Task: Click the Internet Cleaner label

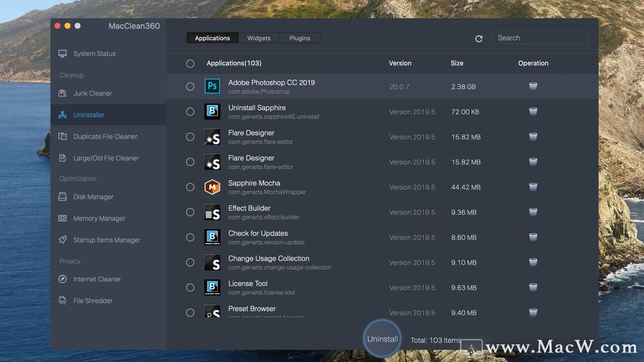Action: (97, 279)
